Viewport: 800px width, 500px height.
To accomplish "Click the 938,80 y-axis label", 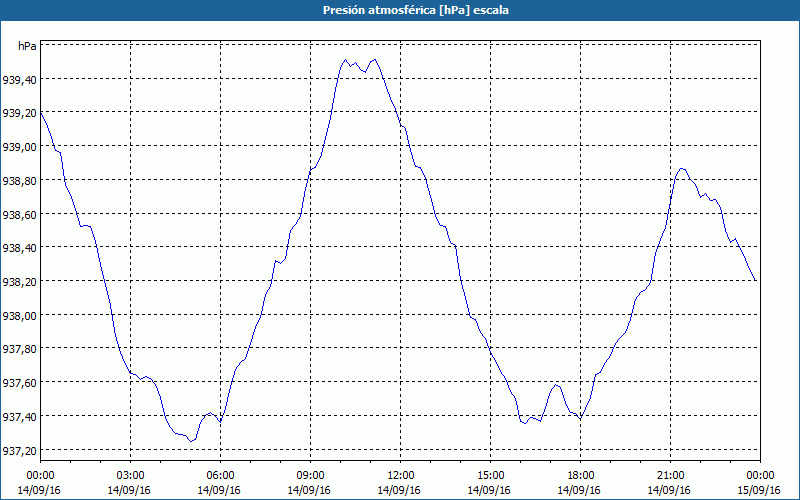I will 19,180.
